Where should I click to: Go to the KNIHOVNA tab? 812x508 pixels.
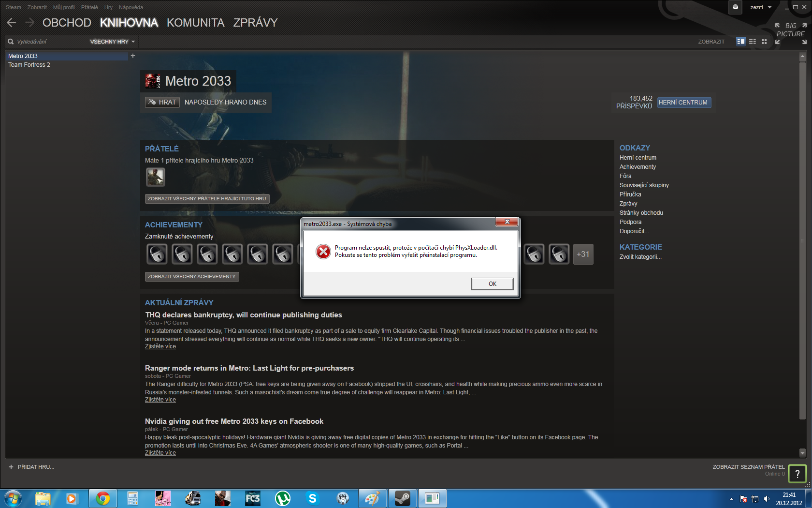(129, 23)
